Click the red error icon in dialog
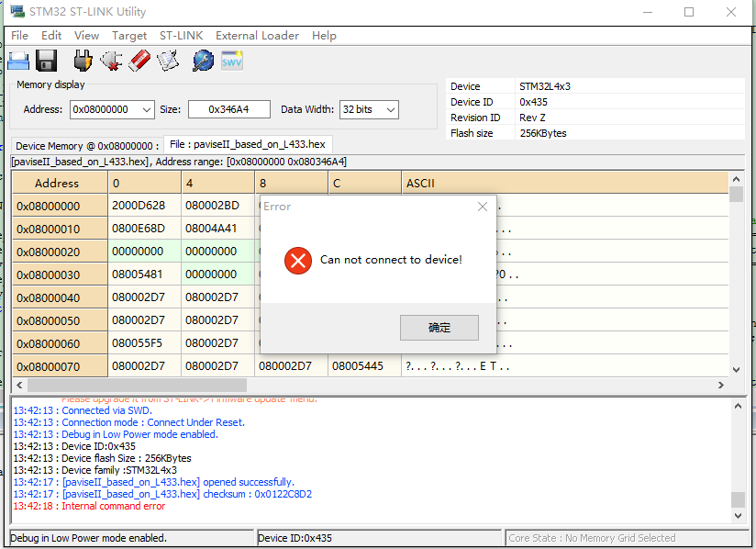Screen dimensions: 756x549 point(298,261)
